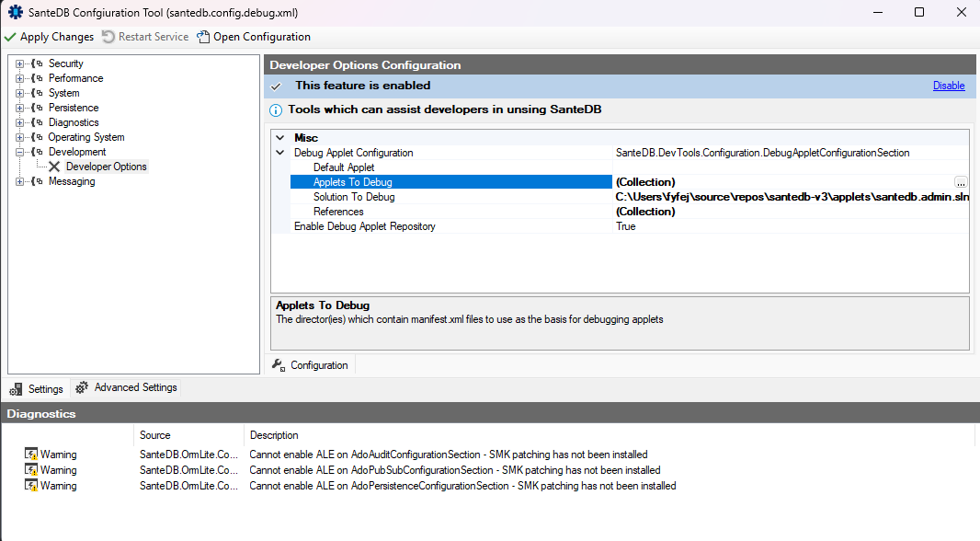
Task: Expand the Diagnostics tree node
Action: [x=20, y=122]
